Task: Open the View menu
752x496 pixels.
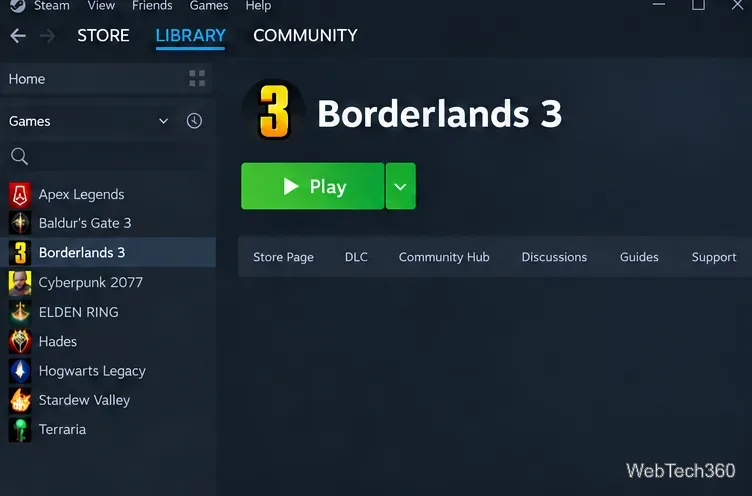Action: (101, 6)
